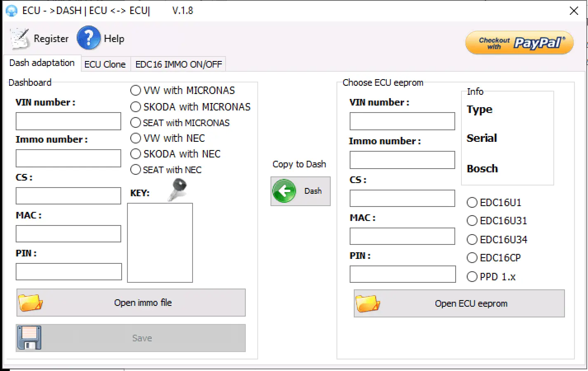Click the Dash copy button label
The height and width of the screenshot is (371, 588).
point(313,191)
